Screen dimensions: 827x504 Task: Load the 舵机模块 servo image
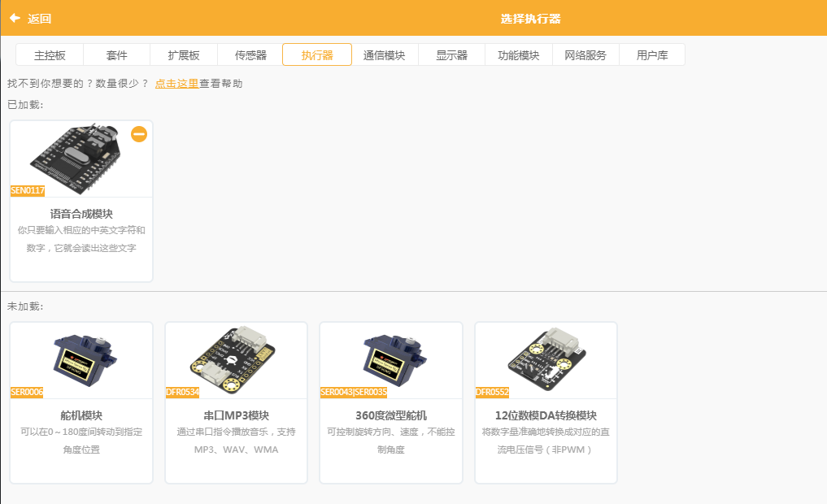85,360
